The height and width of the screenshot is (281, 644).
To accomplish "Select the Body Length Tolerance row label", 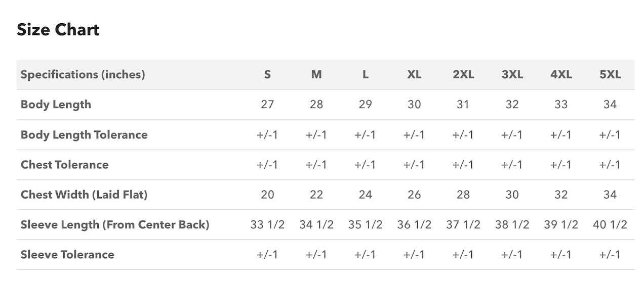I will pyautogui.click(x=84, y=135).
